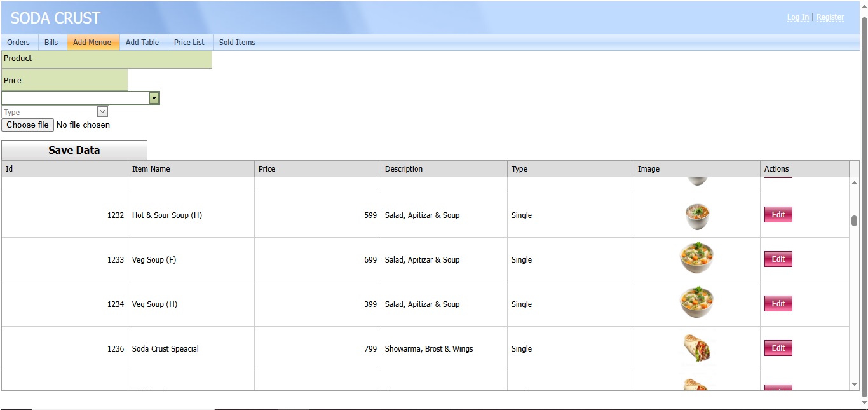Open the Sold Items tab
This screenshot has height=410, width=868.
(237, 43)
